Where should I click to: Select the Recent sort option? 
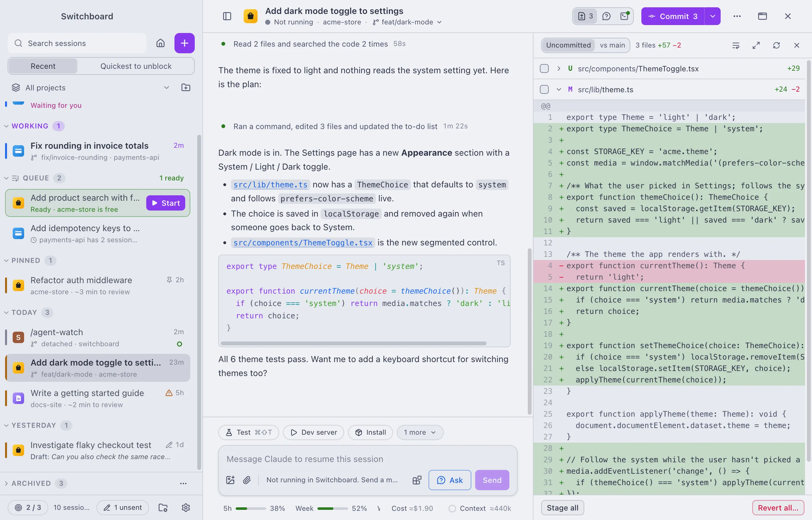pos(43,66)
